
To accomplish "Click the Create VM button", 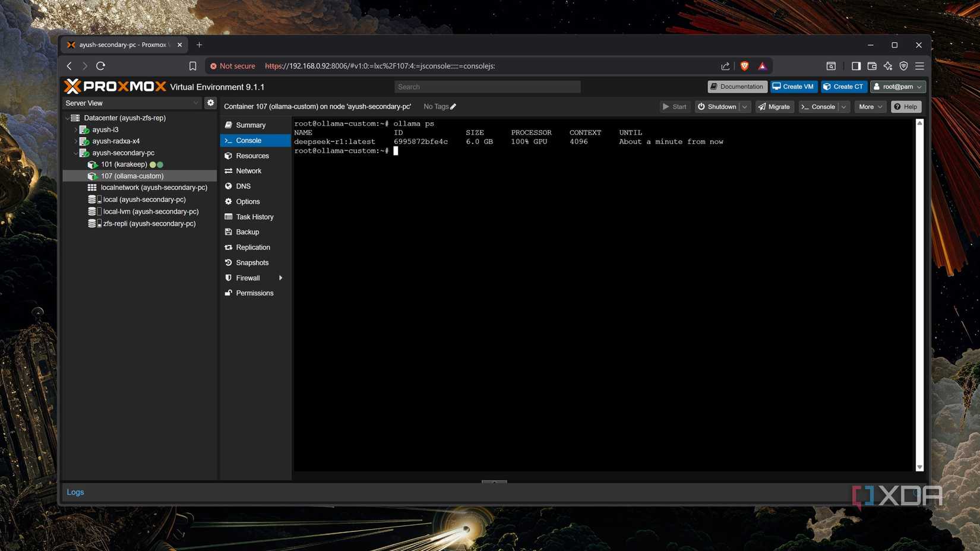I will coord(794,87).
